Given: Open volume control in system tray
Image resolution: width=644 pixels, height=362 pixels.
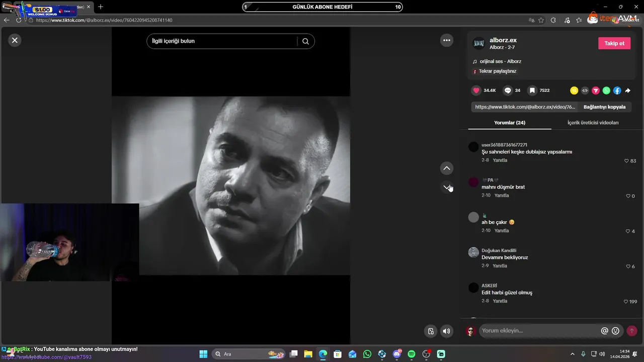Looking at the screenshot, I should (x=603, y=354).
